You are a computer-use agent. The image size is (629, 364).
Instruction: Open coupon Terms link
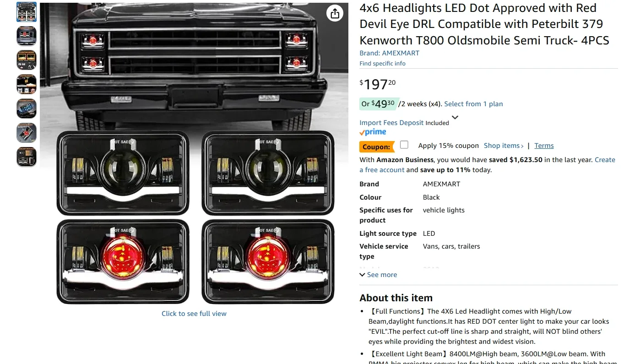(544, 146)
